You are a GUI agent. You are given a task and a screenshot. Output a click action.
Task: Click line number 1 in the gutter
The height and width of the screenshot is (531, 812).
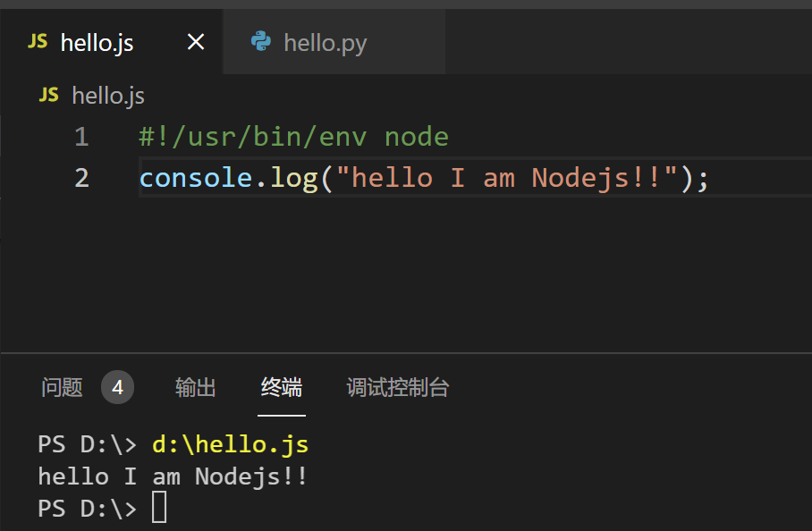pos(81,137)
